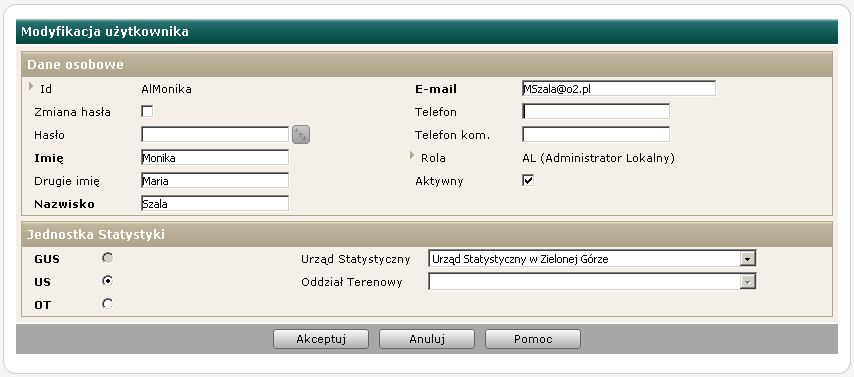Click the arrow marker beside Id
This screenshot has width=854, height=377.
31,86
